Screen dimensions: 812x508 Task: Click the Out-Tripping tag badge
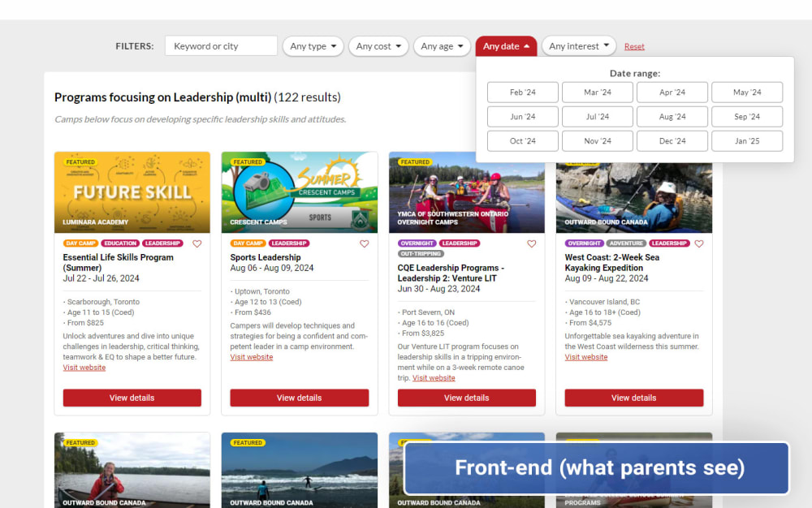coord(421,253)
